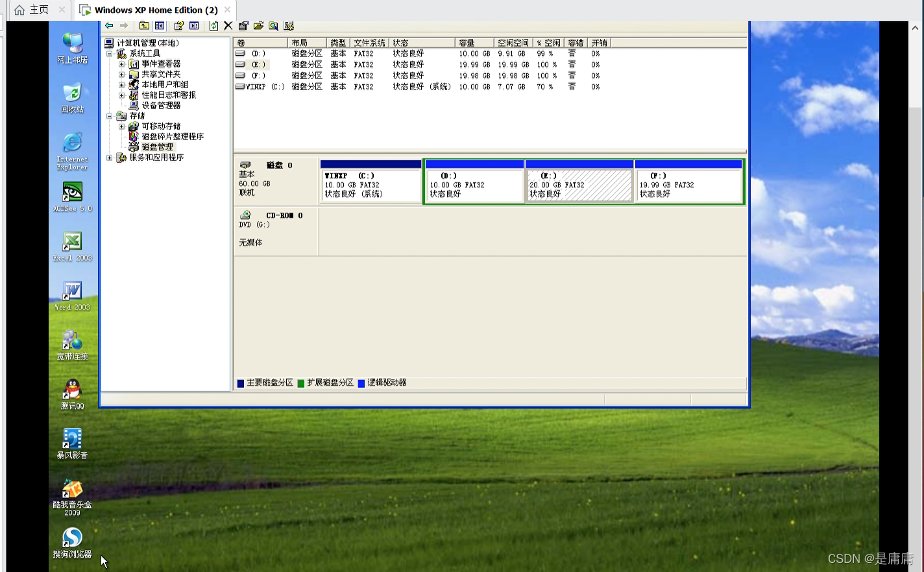
Task: Select the (D:) 10.00 GB partition block
Action: pyautogui.click(x=474, y=182)
